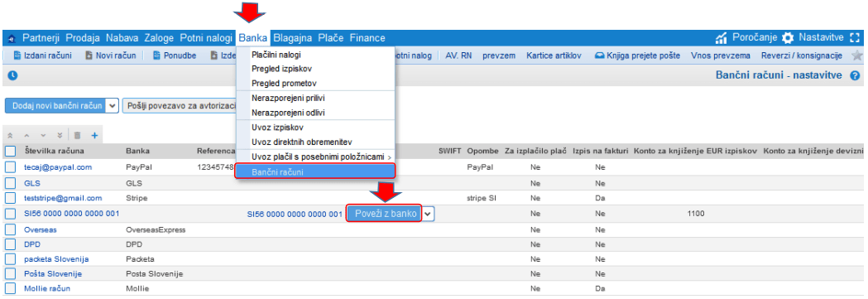
Task: Check the packeta Slovenija row checkbox
Action: click(11, 259)
